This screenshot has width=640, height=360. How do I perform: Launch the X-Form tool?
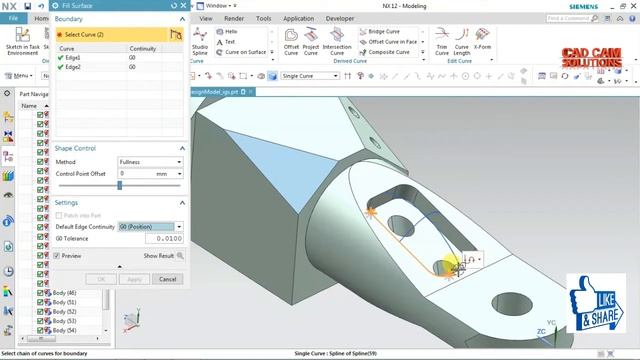[482, 39]
